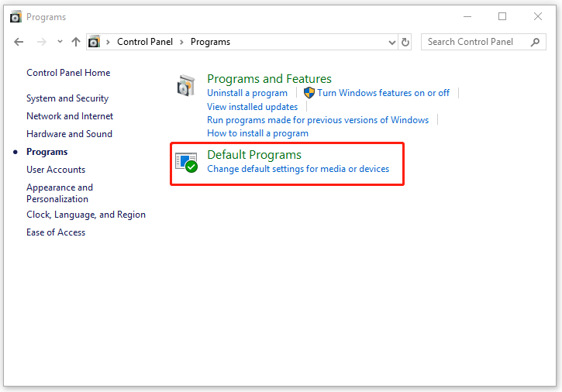Open Network and Internet category
The image size is (562, 392).
[x=70, y=116]
